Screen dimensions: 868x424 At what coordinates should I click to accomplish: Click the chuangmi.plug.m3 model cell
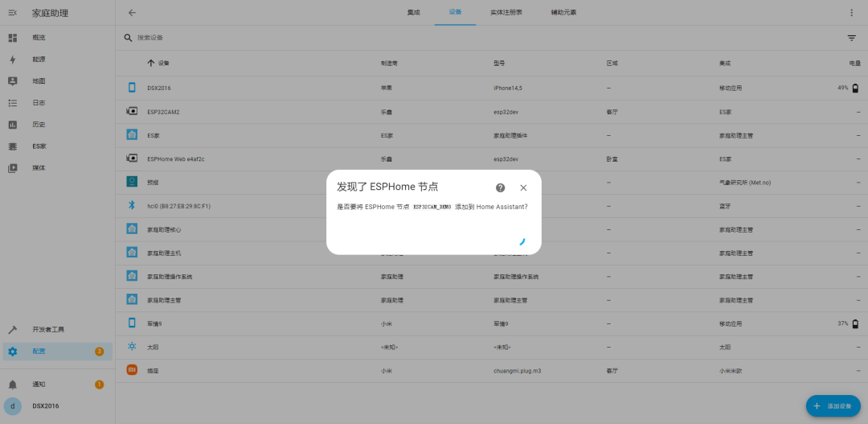(517, 370)
